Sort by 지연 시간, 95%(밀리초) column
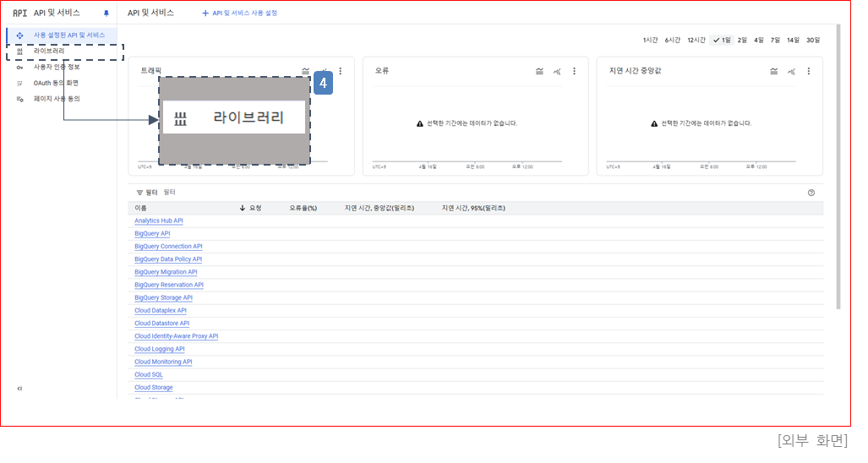Viewport: 868px width, 463px height. 473,208
